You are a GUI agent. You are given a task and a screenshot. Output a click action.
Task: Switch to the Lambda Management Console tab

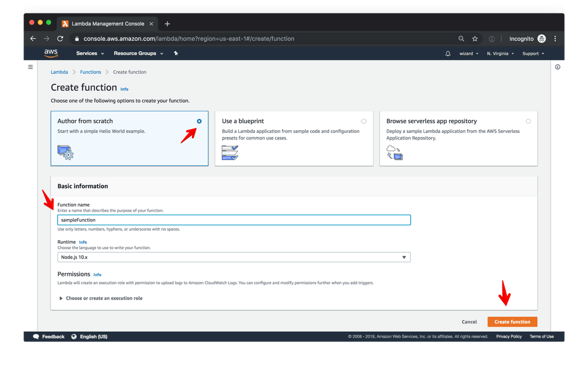108,23
